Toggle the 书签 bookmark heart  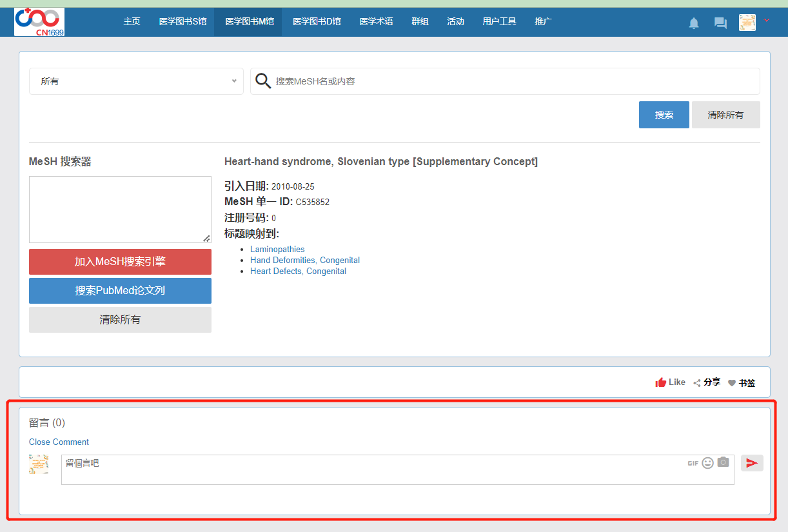732,383
